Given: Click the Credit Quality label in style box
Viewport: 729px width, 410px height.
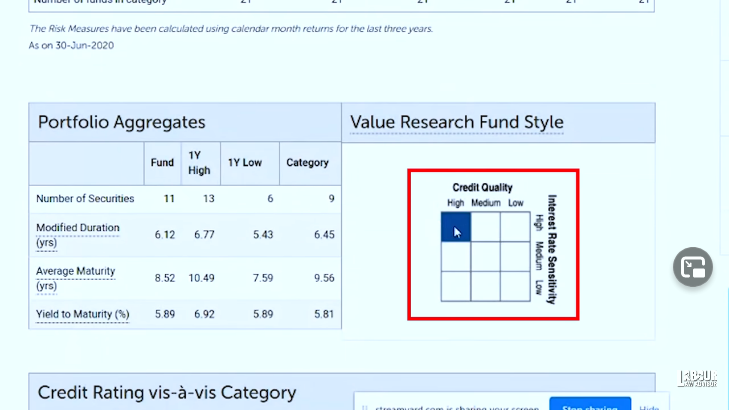Looking at the screenshot, I should coord(482,187).
